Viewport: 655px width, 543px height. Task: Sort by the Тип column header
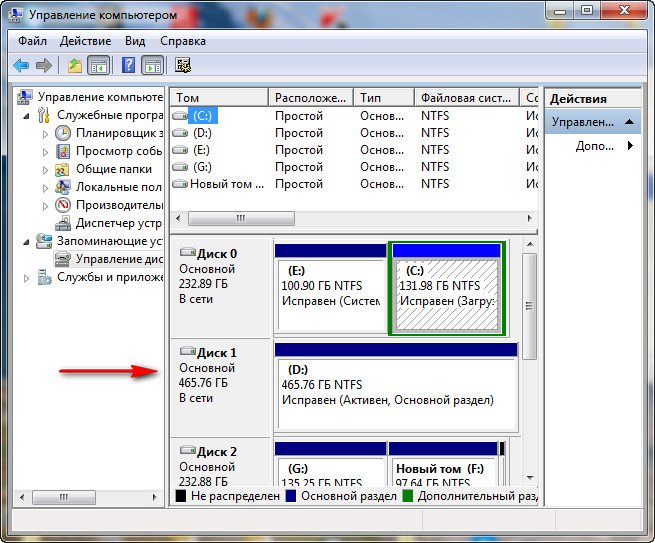[384, 98]
